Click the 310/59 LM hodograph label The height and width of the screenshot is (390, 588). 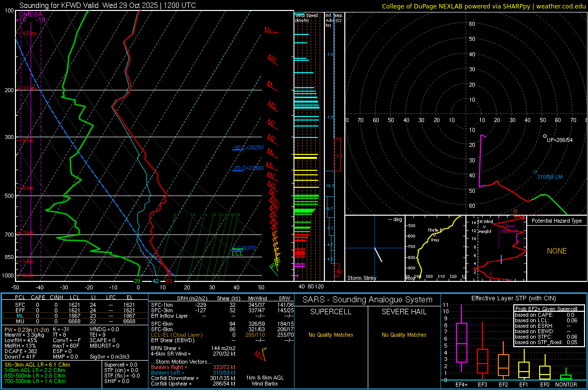549,177
